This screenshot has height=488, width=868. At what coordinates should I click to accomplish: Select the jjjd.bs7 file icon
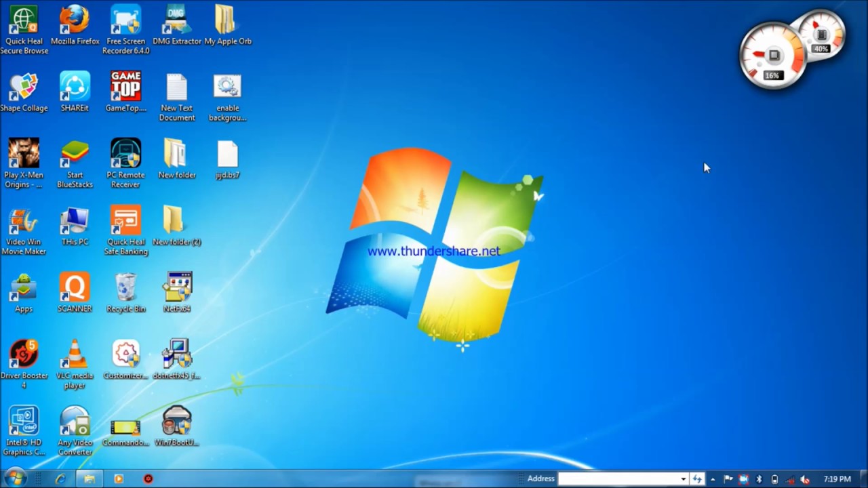[x=228, y=159]
